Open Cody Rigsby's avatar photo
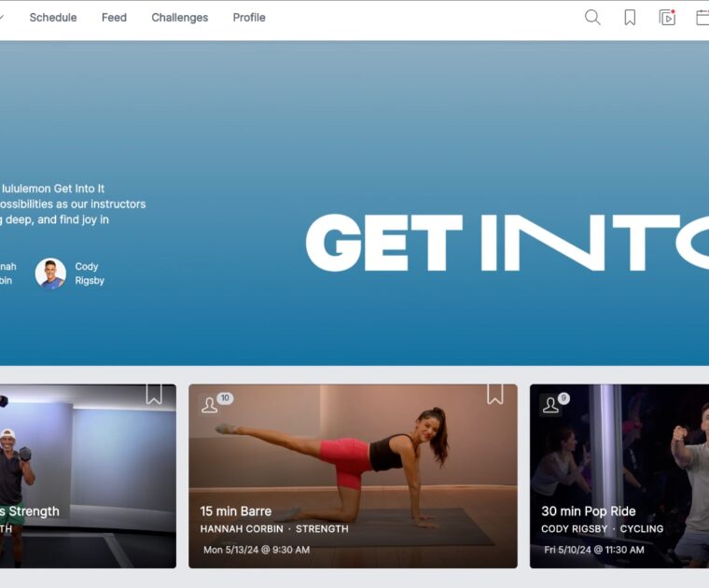This screenshot has width=709, height=588. [50, 273]
